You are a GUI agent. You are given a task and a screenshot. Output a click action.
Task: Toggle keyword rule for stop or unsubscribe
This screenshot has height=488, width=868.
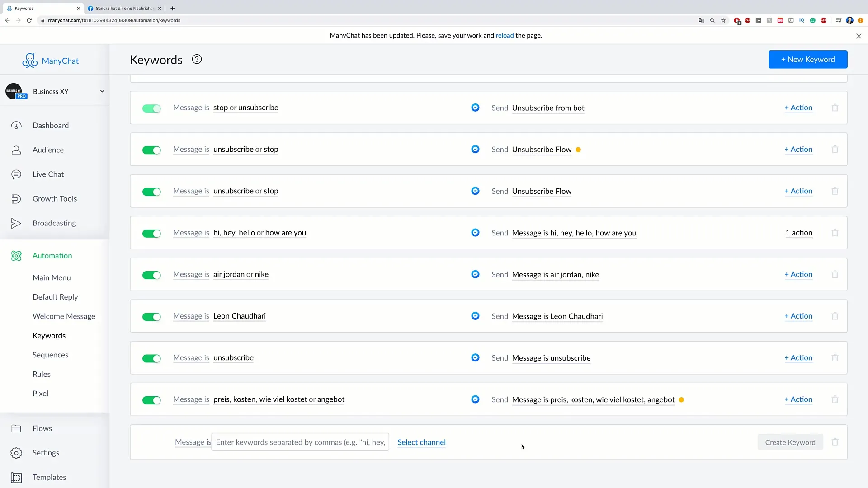(x=151, y=108)
